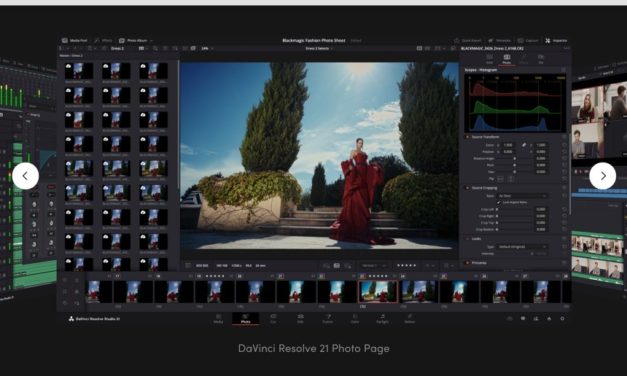Select the first photo in the filmstrip

click(x=100, y=292)
